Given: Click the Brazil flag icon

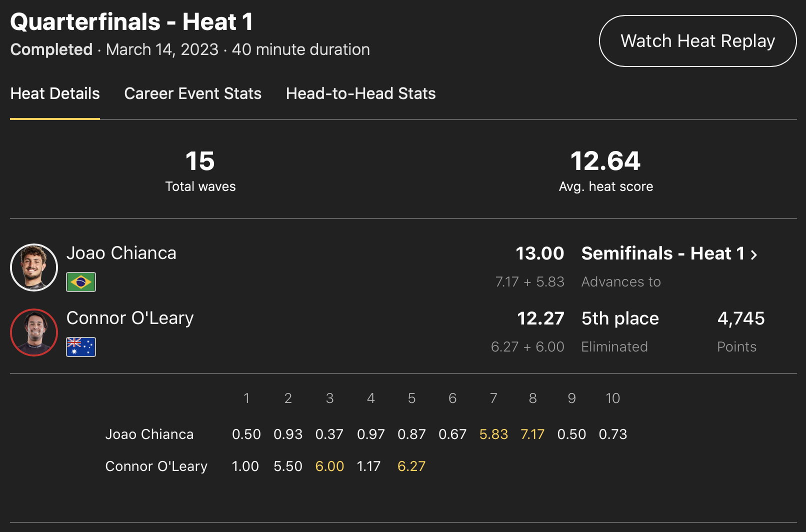Looking at the screenshot, I should click(81, 282).
